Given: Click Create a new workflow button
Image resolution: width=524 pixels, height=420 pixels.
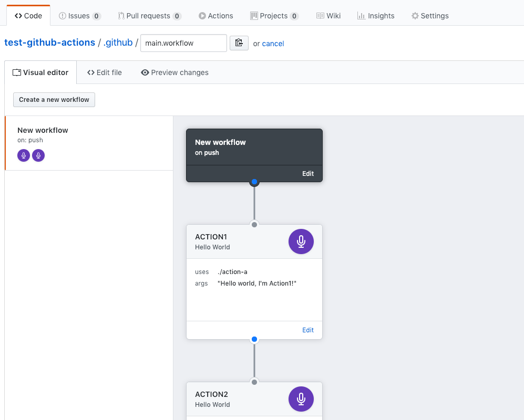Looking at the screenshot, I should [x=54, y=100].
